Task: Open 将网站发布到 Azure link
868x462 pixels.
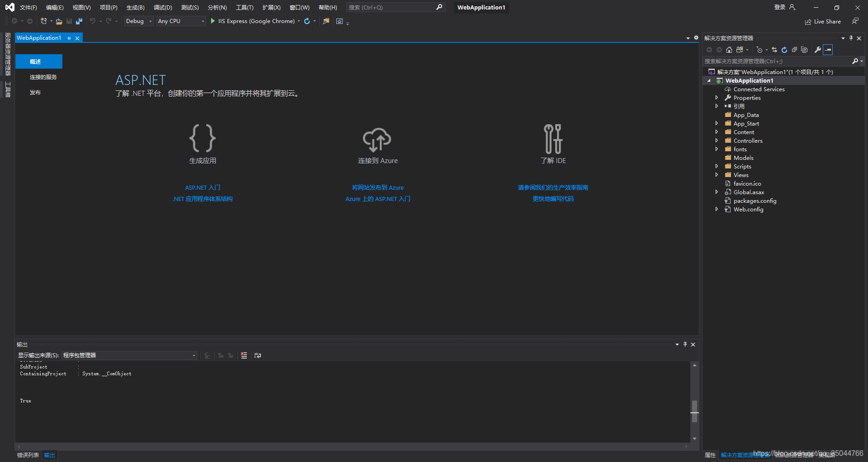Action: [x=378, y=187]
